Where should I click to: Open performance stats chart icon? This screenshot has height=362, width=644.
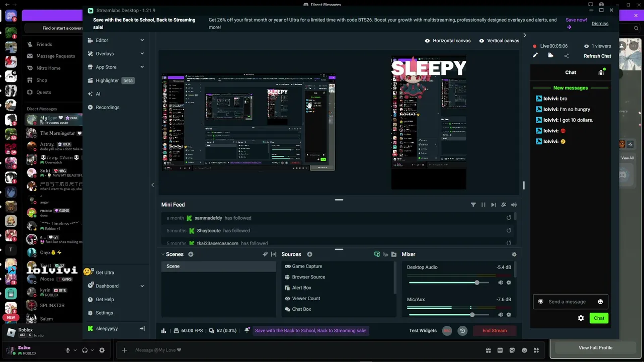(164, 331)
